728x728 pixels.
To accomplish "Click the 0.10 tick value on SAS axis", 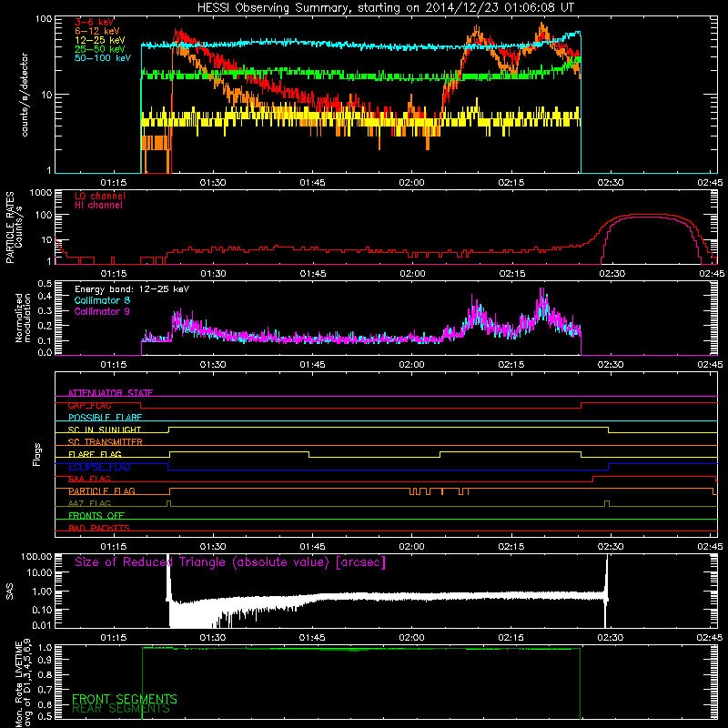I will 42,610.
